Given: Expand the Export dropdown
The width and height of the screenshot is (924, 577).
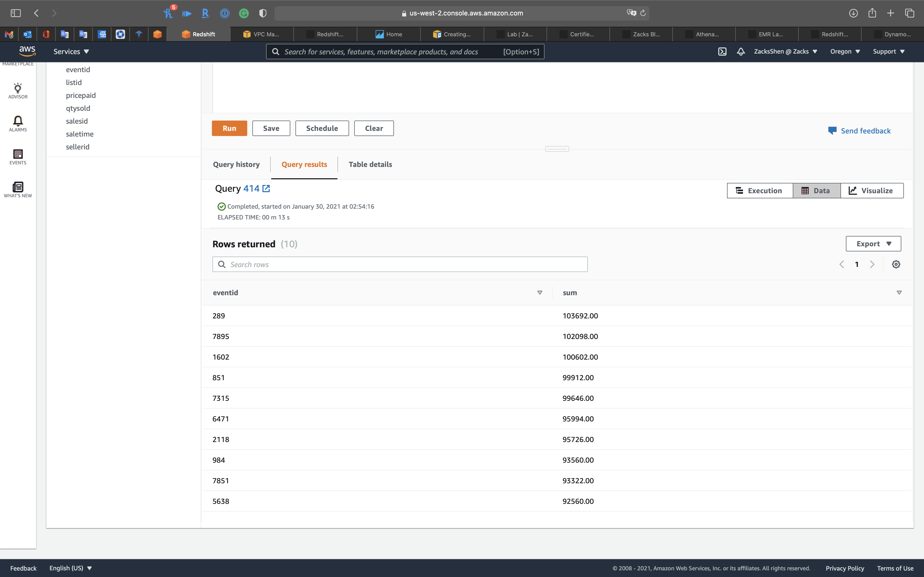Looking at the screenshot, I should (873, 244).
